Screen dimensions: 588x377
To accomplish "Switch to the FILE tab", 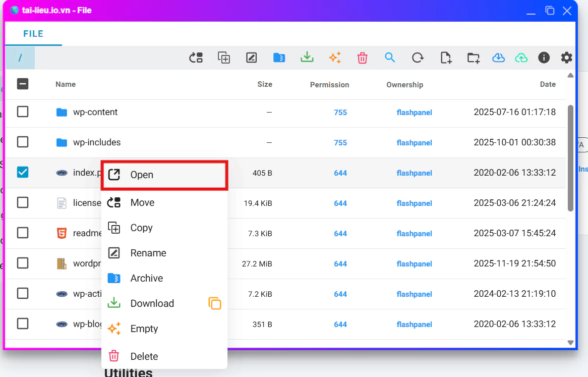I will [x=33, y=34].
